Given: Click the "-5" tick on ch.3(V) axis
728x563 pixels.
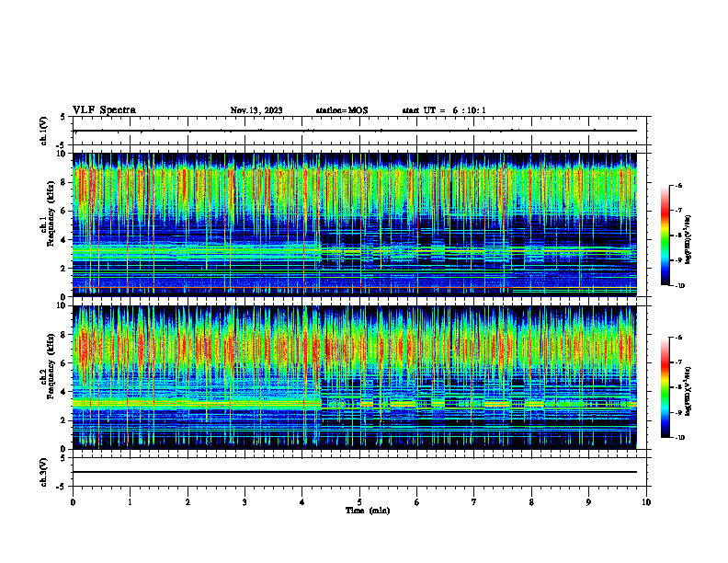Looking at the screenshot, I should 62,487.
